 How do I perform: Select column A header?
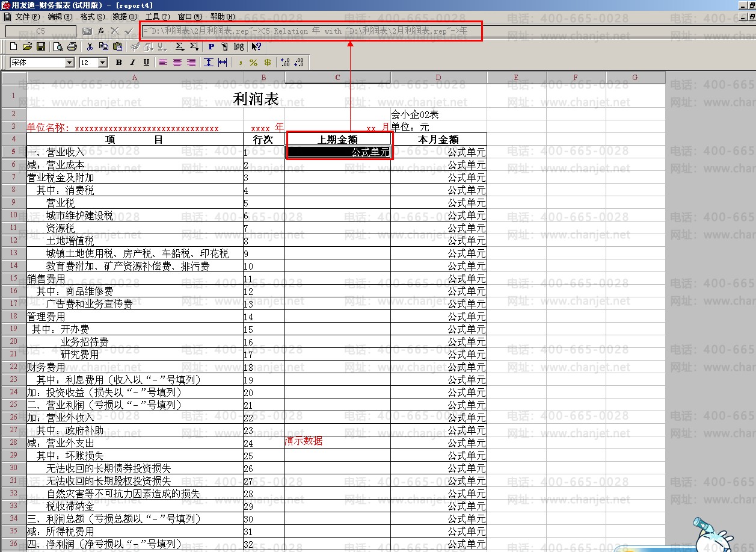135,78
